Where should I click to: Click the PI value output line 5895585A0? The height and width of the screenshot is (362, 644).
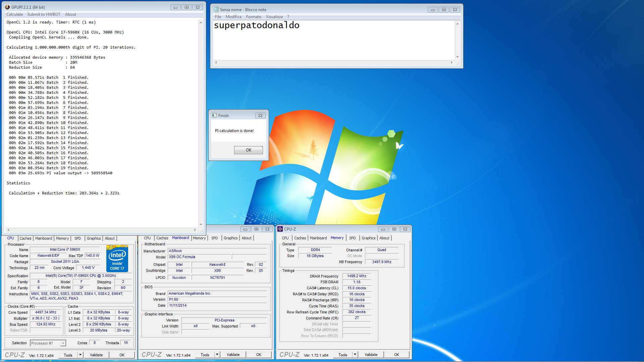61,173
